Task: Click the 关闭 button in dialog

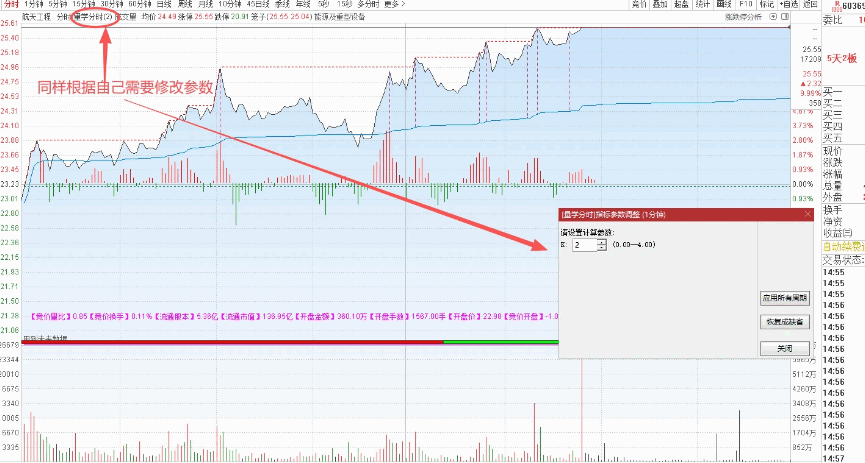Action: [785, 348]
